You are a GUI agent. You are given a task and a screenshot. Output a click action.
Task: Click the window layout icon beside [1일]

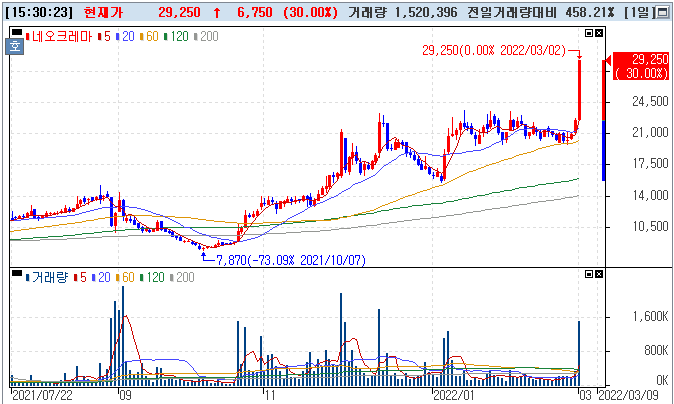pos(662,12)
